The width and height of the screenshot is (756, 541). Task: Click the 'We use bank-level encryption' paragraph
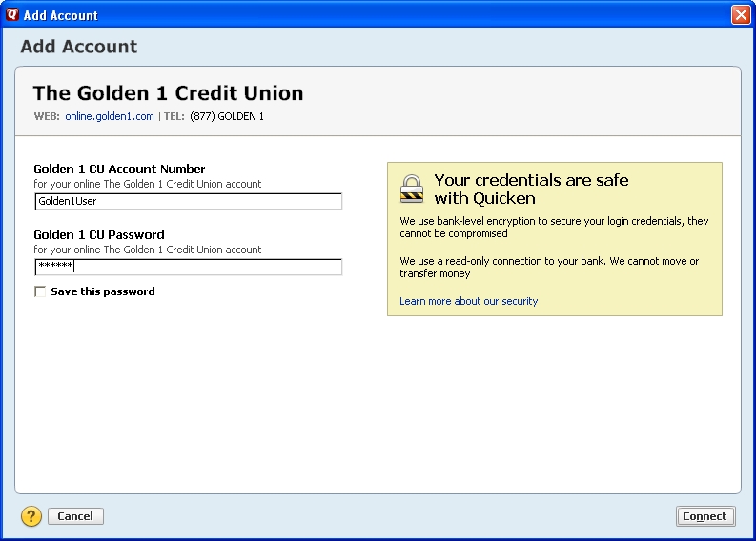click(554, 227)
